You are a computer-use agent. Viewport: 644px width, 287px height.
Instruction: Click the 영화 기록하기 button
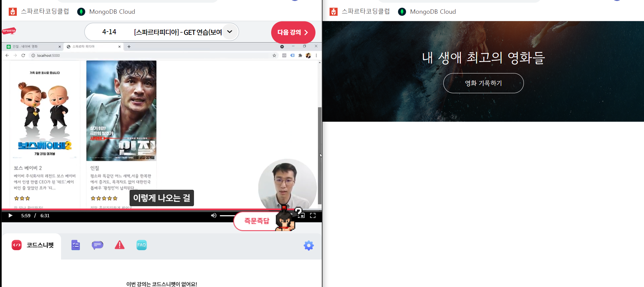pyautogui.click(x=483, y=83)
